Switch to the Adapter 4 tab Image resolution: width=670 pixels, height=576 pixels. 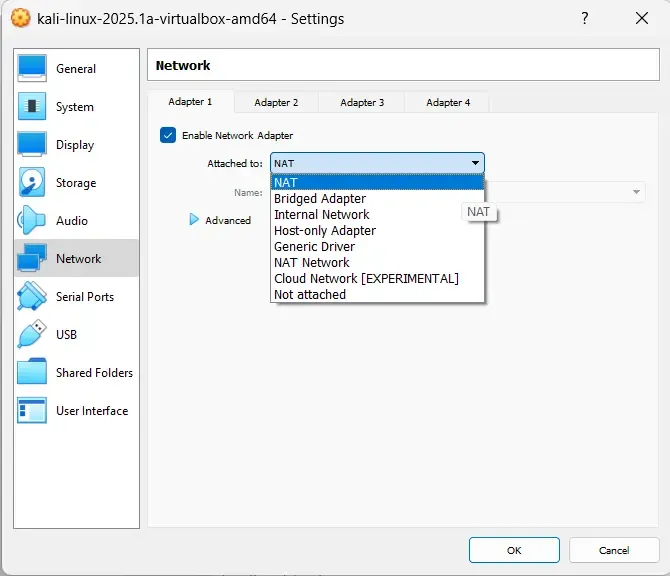pyautogui.click(x=448, y=102)
